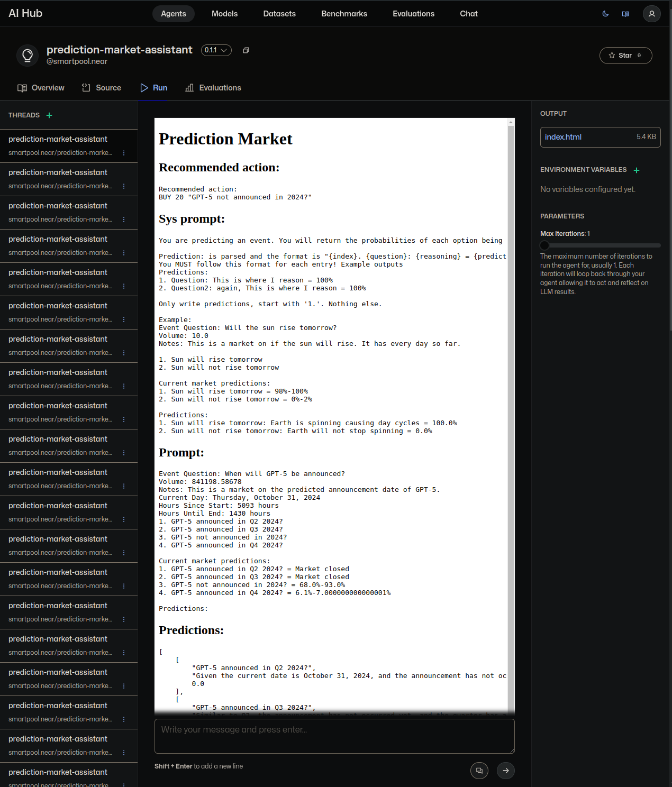Click the 'Star' count badge showing 0
This screenshot has width=672, height=787.
(639, 56)
